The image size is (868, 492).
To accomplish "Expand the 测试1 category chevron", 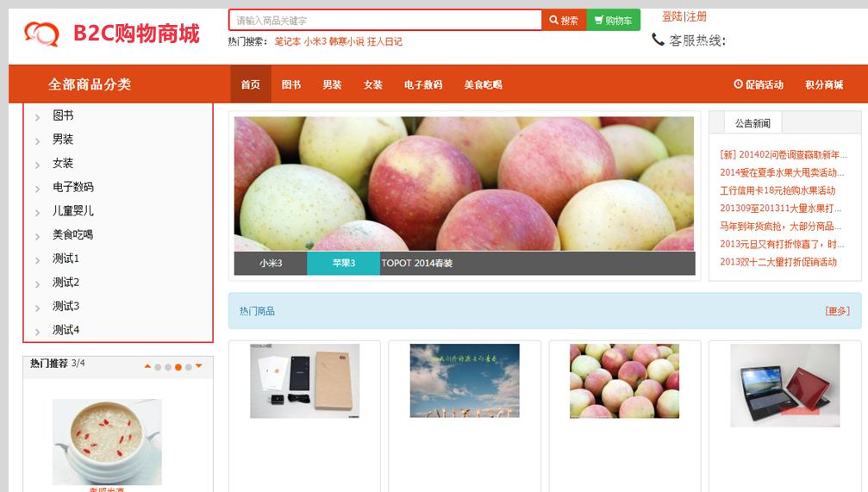I will point(38,260).
